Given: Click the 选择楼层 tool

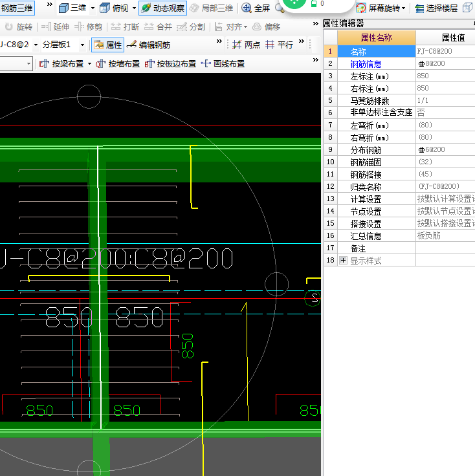Looking at the screenshot, I should click(436, 8).
